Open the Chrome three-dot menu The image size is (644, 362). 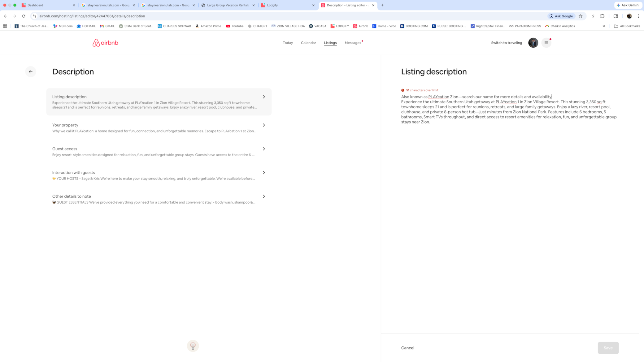click(638, 16)
